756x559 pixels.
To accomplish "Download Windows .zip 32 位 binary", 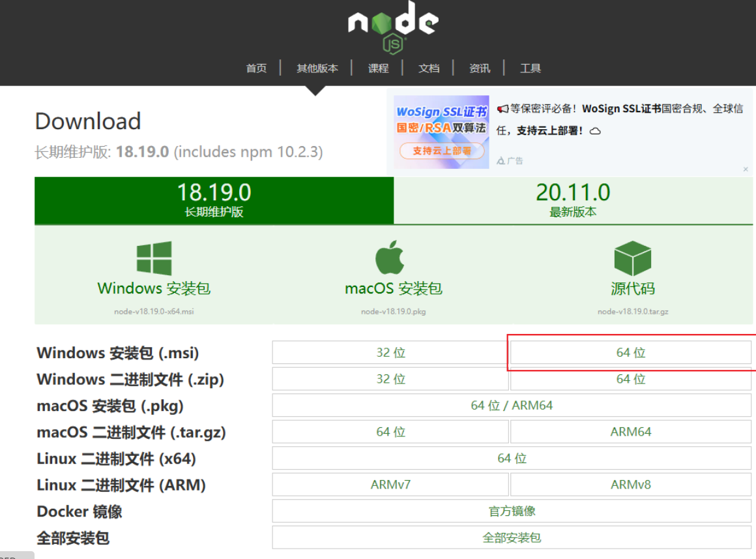I will pos(390,379).
